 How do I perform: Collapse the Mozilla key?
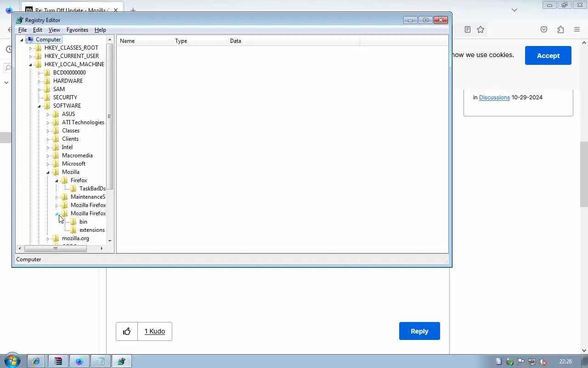click(48, 172)
